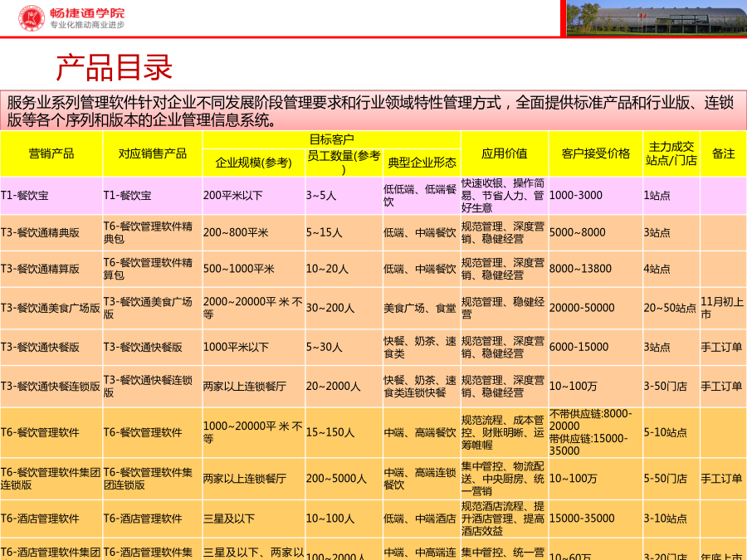Select the T6-餐饮管理软件精典包 cell

[x=153, y=233]
